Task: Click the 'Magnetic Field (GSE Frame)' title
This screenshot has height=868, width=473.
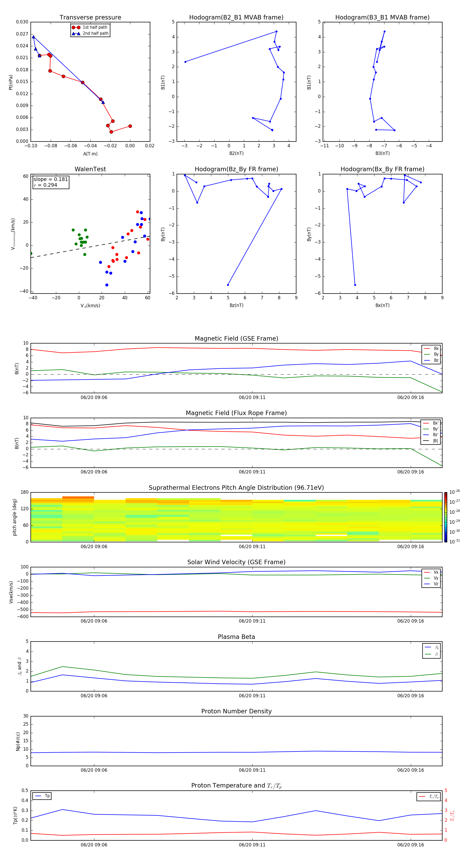Action: (x=236, y=339)
